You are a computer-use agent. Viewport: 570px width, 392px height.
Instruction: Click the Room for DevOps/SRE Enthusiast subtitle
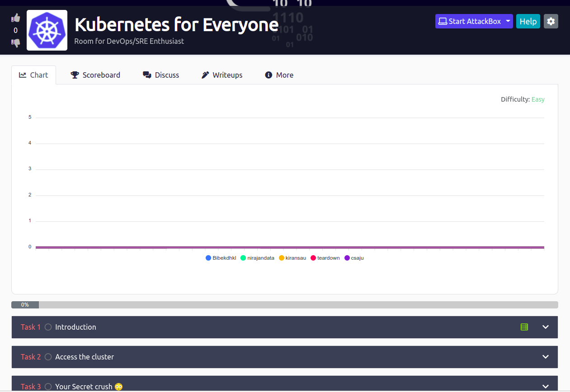(129, 41)
